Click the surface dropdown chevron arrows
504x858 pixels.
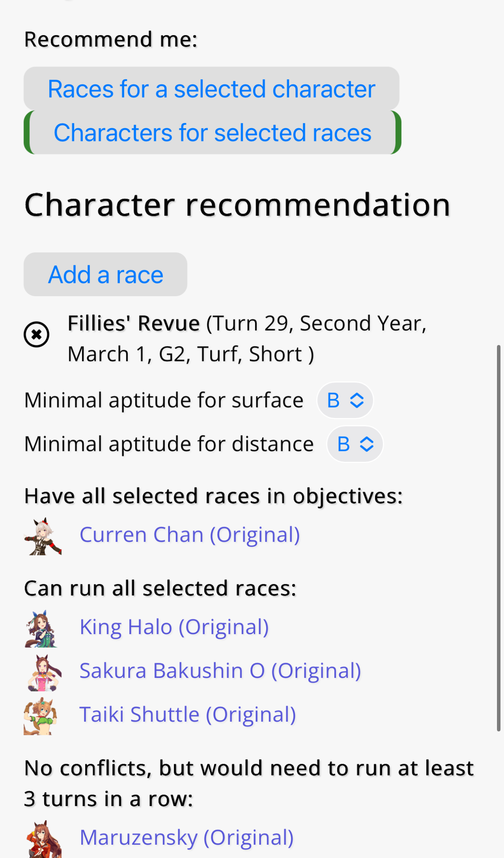(x=357, y=400)
